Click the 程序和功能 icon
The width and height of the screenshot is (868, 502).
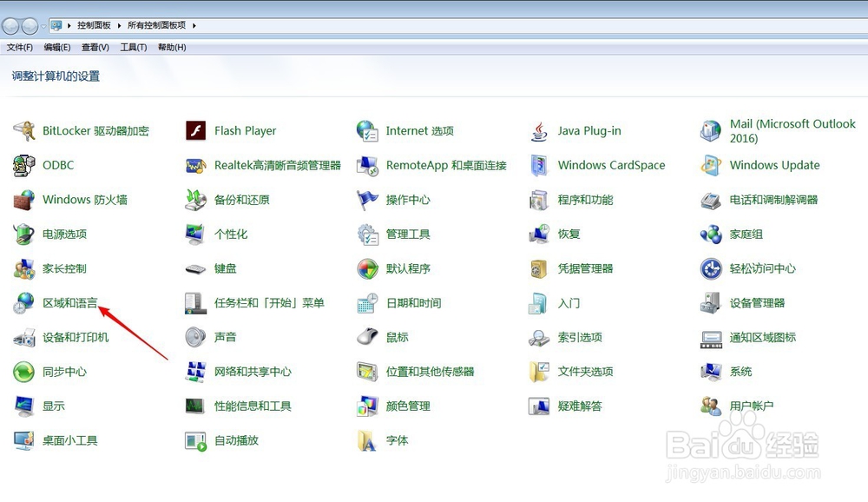[x=539, y=200]
